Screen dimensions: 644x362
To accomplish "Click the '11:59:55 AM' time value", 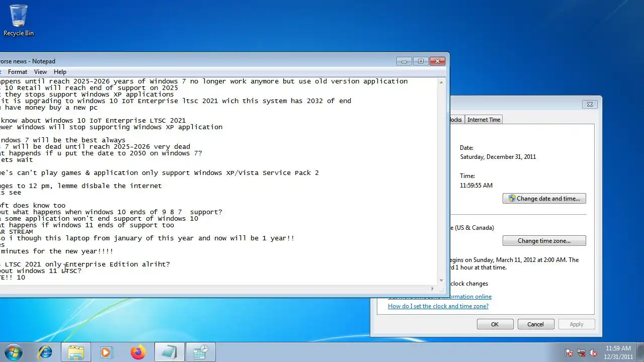I will click(x=476, y=186).
